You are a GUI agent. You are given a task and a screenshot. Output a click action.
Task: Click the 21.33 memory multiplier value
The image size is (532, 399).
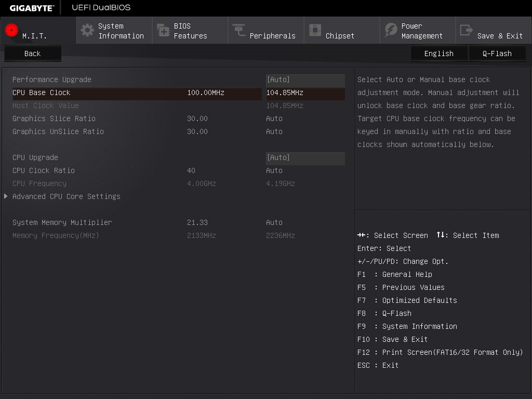pos(197,222)
